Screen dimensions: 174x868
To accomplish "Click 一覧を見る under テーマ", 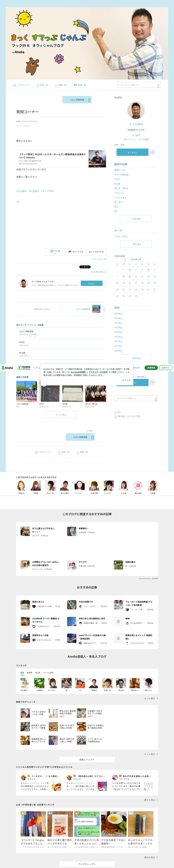I will (x=136, y=244).
